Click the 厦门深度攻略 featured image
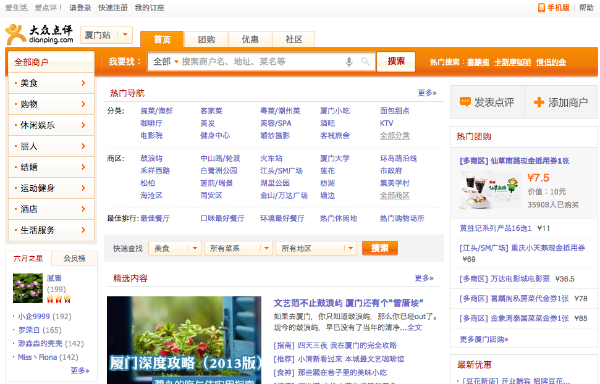This screenshot has height=384, width=600. (184, 340)
